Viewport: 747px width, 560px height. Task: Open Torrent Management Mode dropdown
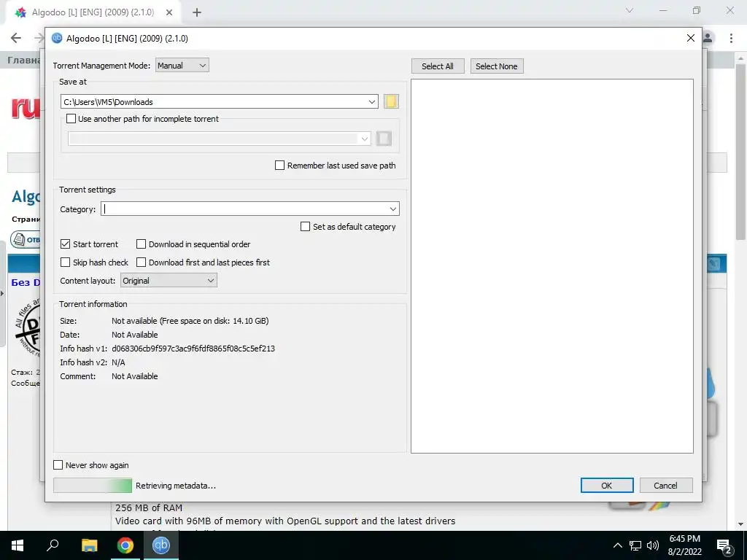[x=182, y=66]
